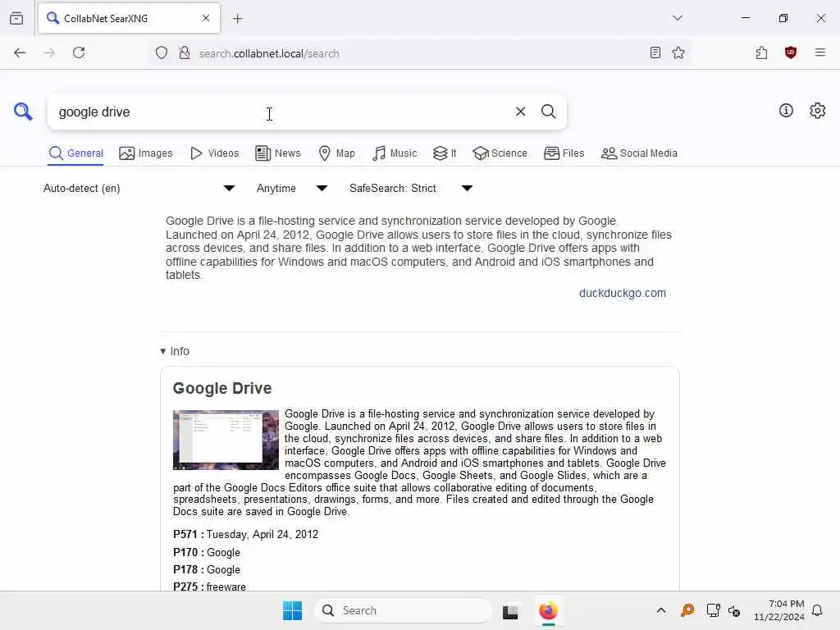The image size is (840, 630).
Task: Click the muted volume tray icon
Action: click(734, 610)
